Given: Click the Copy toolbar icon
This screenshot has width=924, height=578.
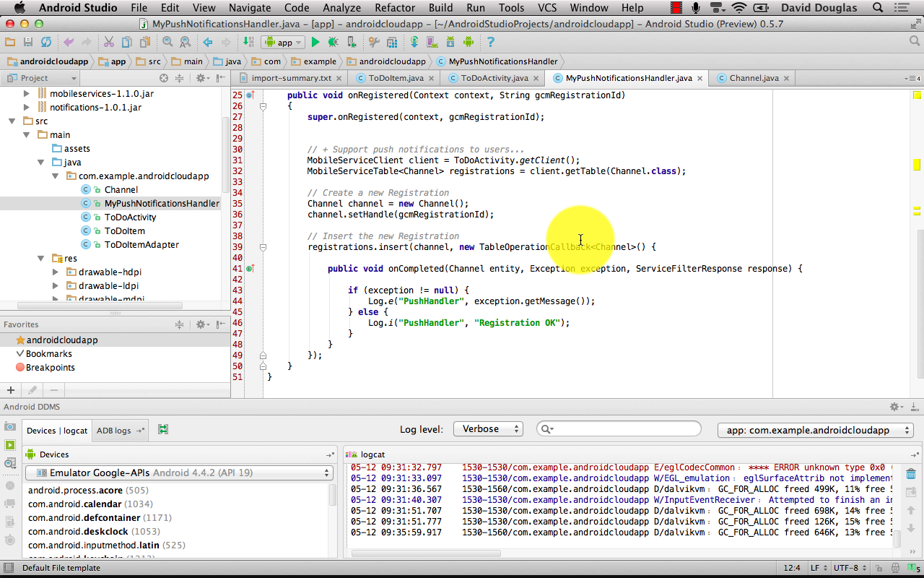Looking at the screenshot, I should pos(127,42).
